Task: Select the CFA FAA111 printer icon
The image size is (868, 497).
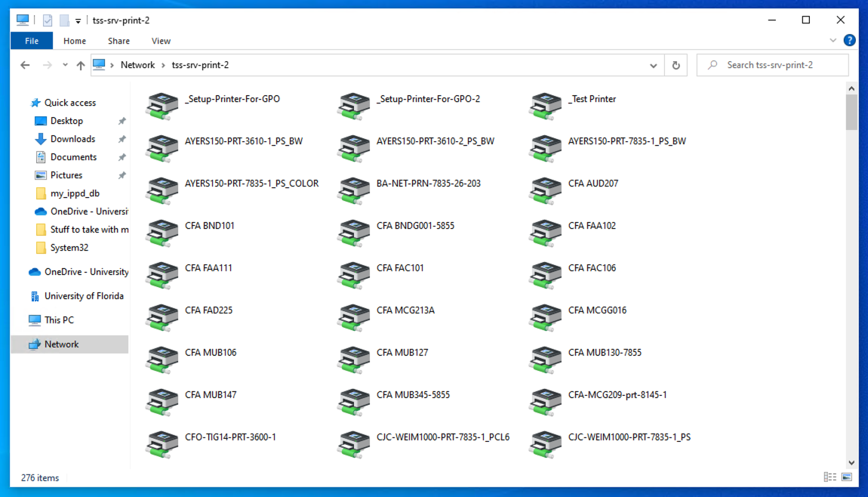Action: pos(162,275)
